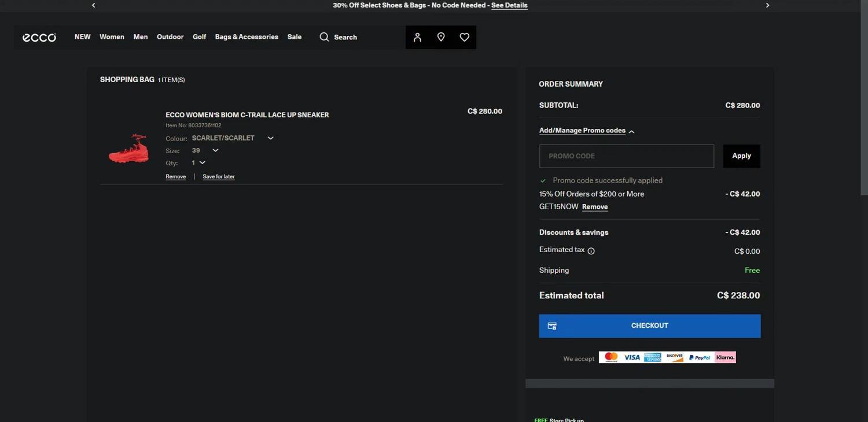Click the red sneaker thumbnail
This screenshot has height=422, width=868.
129,149
